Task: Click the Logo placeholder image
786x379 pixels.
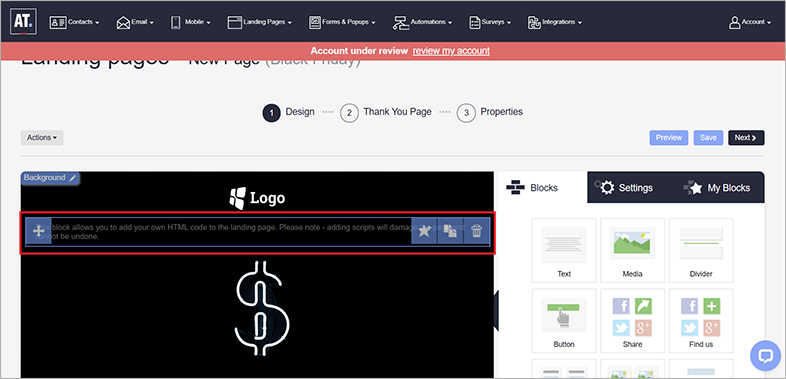Action: coord(257,198)
